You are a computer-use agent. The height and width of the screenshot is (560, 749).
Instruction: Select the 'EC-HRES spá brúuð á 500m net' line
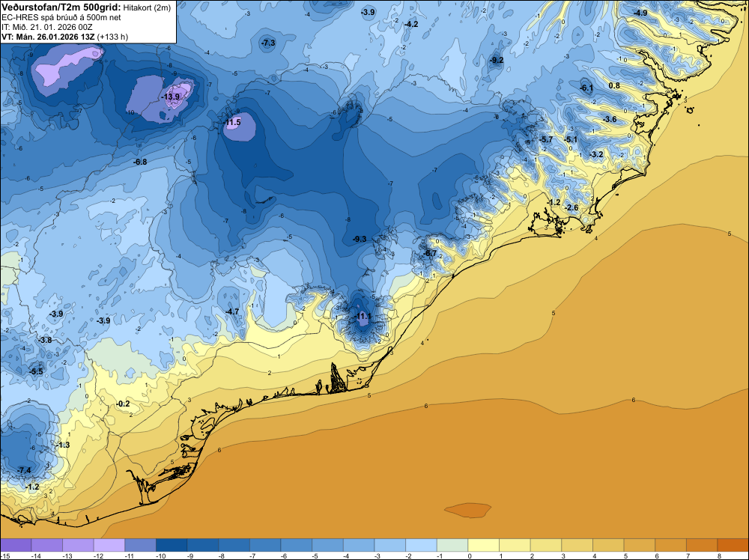click(x=61, y=18)
